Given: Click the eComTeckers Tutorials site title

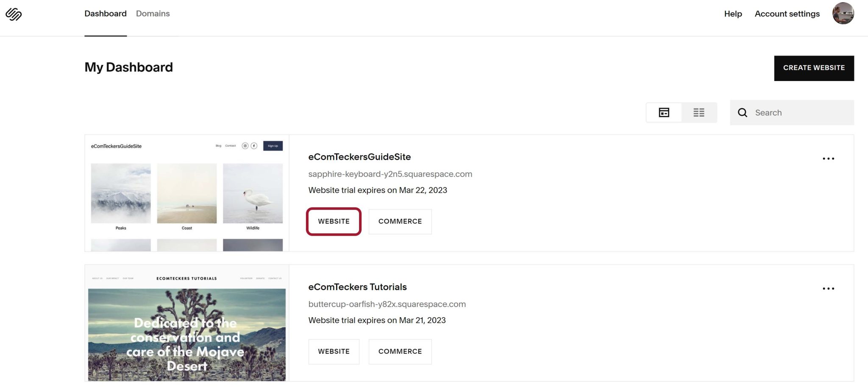Looking at the screenshot, I should [x=357, y=287].
